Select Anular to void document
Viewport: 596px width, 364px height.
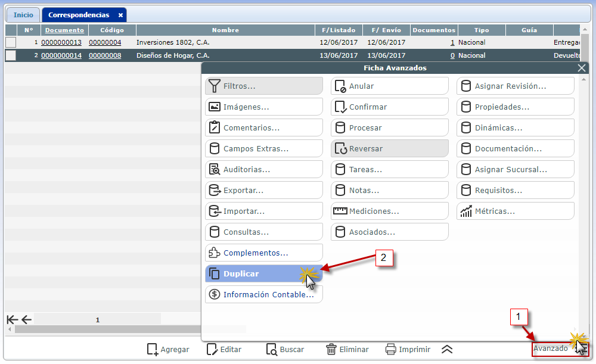(390, 86)
